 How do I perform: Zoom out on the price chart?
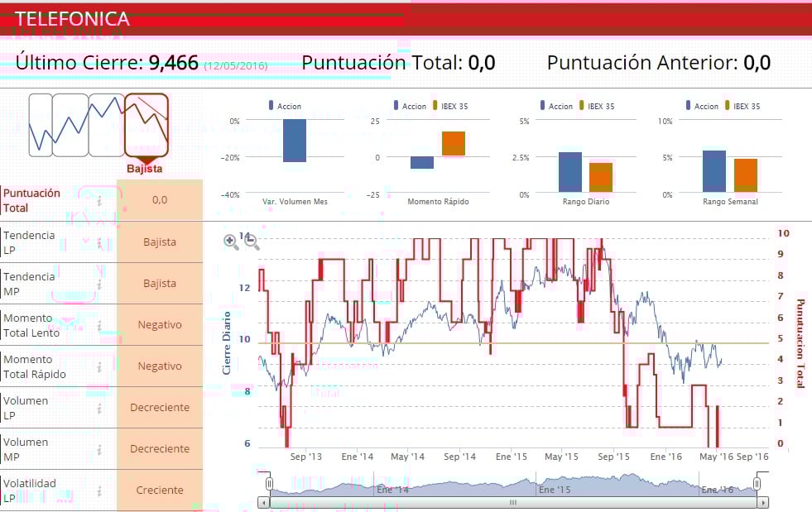[252, 242]
